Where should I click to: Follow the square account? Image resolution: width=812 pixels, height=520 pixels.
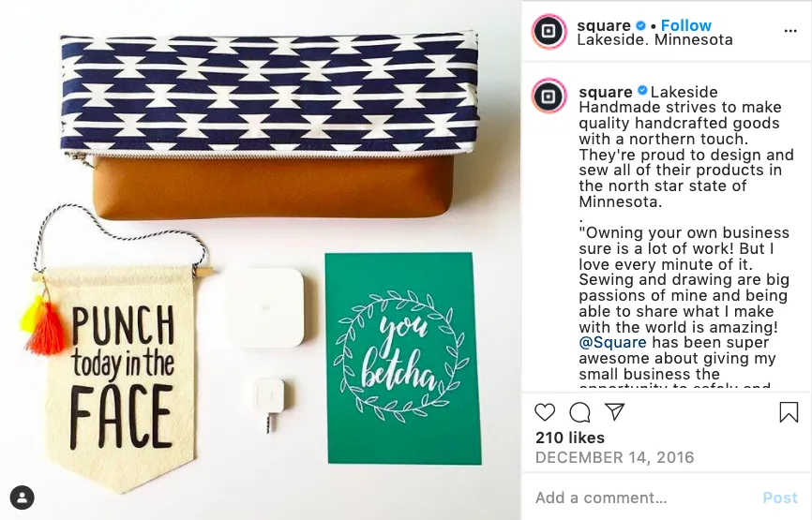686,25
